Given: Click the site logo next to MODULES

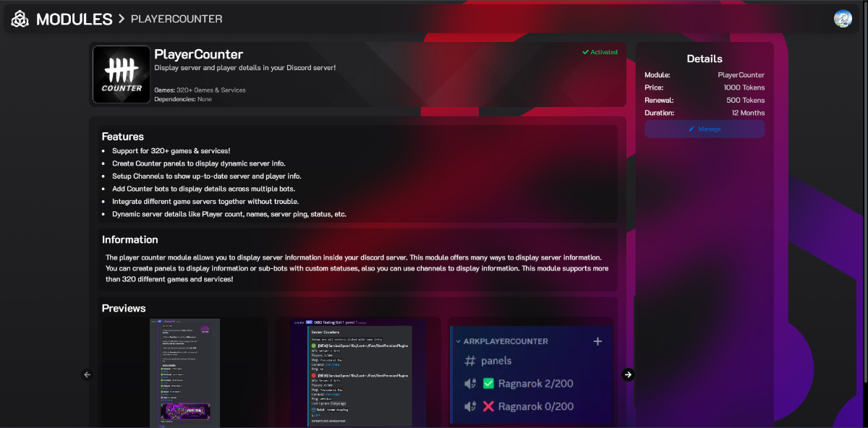Looking at the screenshot, I should click(x=20, y=19).
